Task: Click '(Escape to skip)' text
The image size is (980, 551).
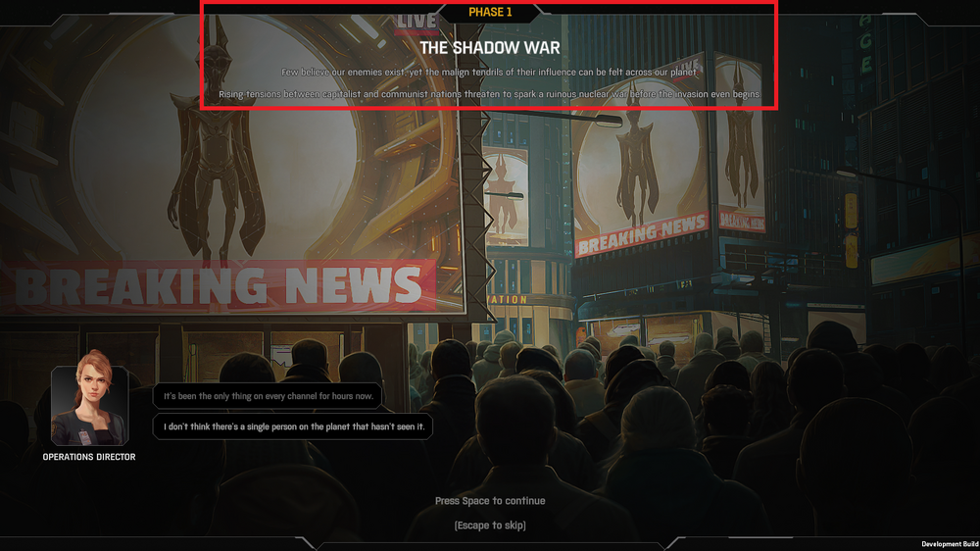Action: point(490,526)
